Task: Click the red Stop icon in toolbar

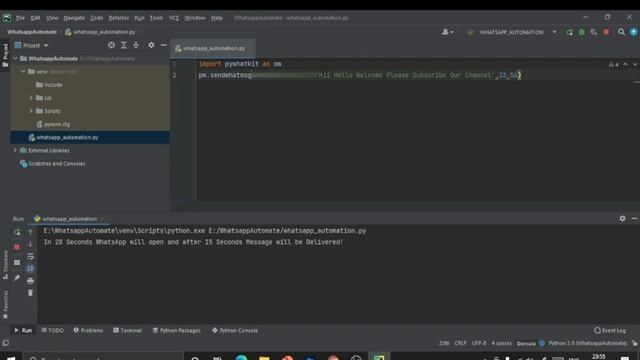Action: [x=606, y=32]
